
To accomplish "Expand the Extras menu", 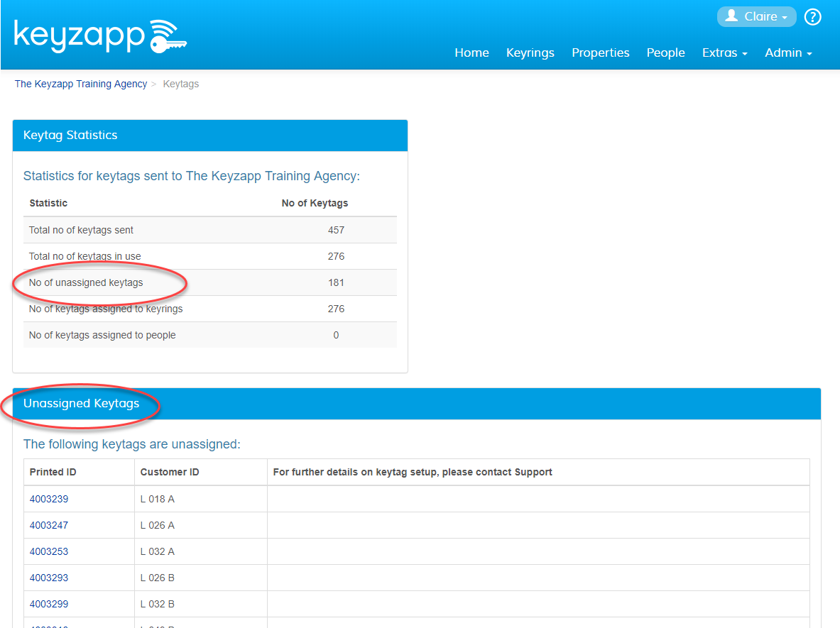I will pos(724,53).
